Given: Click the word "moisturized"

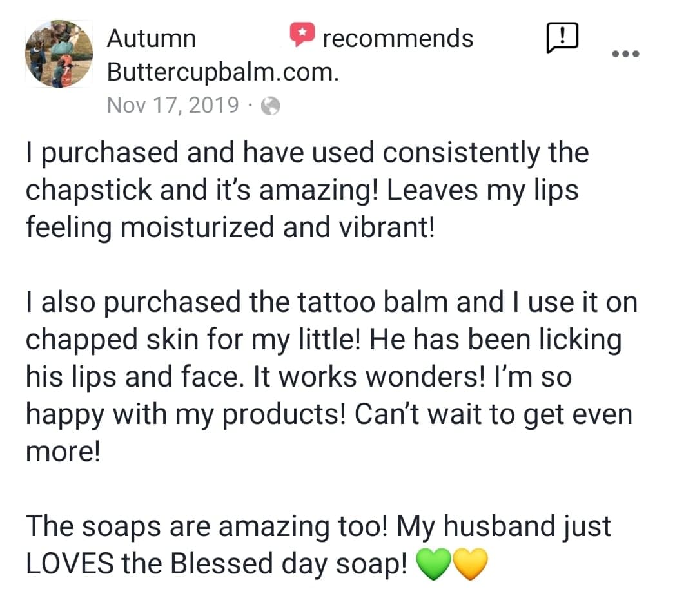Looking at the screenshot, I should 197,227.
